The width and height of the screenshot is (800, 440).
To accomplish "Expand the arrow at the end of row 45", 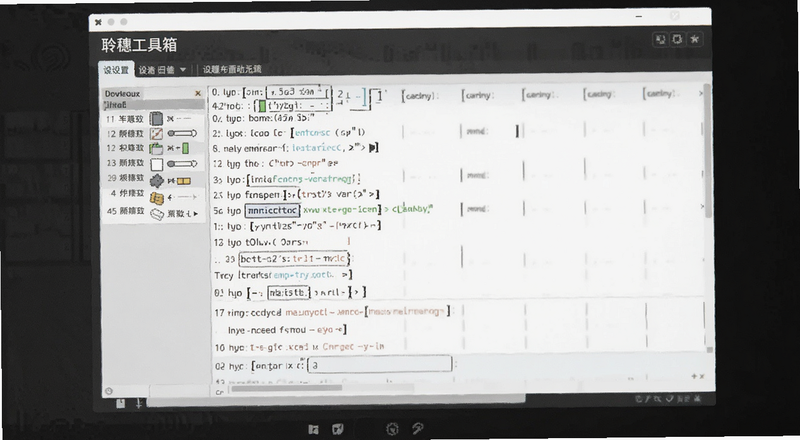I will [x=195, y=214].
